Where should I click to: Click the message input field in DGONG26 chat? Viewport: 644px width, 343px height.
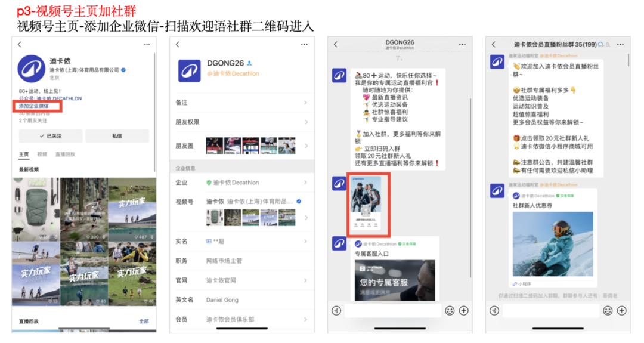[x=393, y=311]
